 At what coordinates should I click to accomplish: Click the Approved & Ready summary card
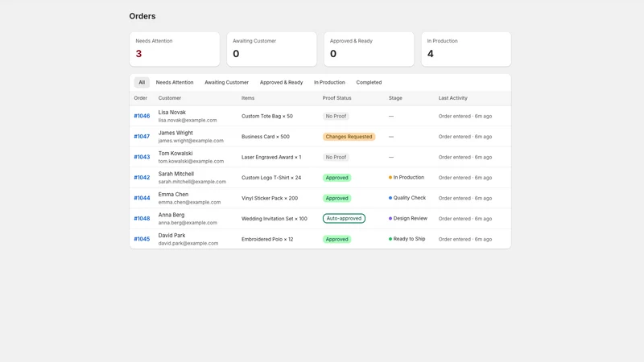[369, 49]
